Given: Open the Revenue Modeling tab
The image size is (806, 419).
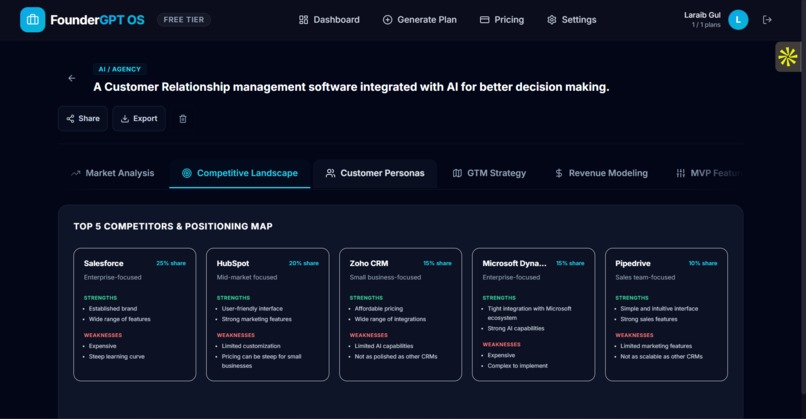Looking at the screenshot, I should pyautogui.click(x=601, y=173).
